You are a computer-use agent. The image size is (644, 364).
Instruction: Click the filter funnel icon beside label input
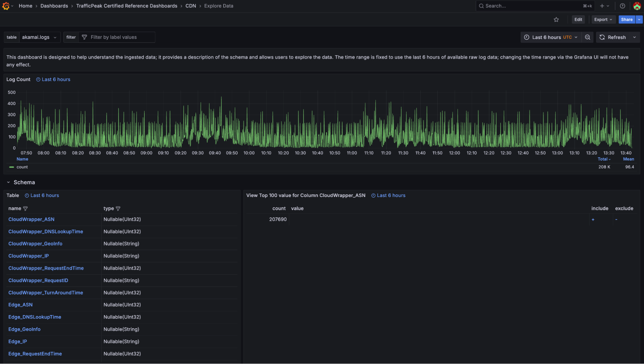point(84,37)
